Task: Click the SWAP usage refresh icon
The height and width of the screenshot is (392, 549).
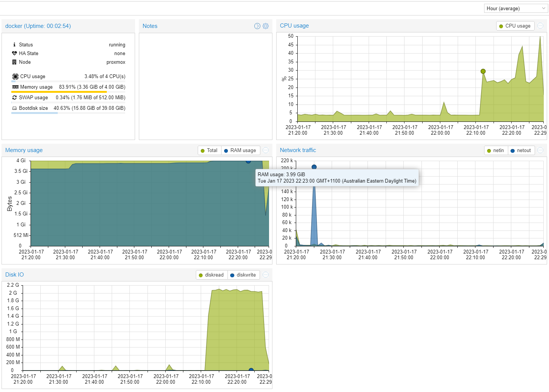Action: (x=14, y=97)
